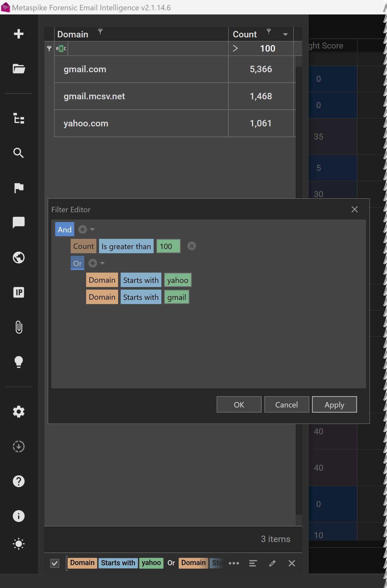Click the 1,468 count cell
The width and height of the screenshot is (387, 588).
(261, 96)
